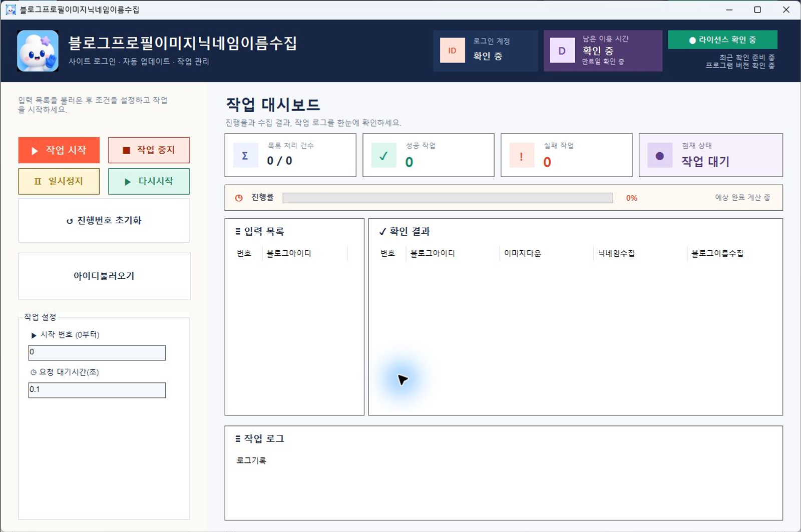Click the app icon in title bar
Viewport: 801px width, 532px height.
coord(10,10)
